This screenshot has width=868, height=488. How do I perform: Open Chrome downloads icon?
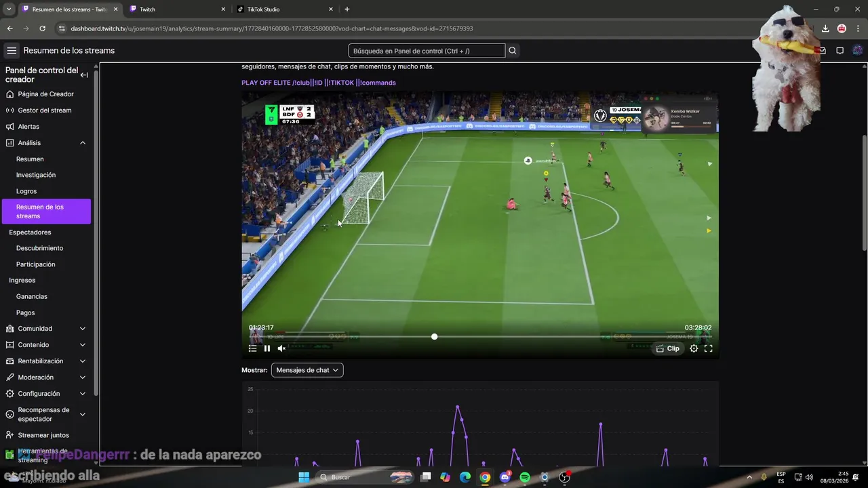pos(825,28)
